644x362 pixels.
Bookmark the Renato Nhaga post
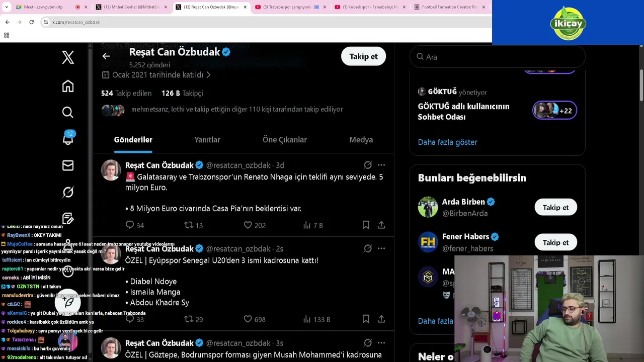tap(366, 225)
